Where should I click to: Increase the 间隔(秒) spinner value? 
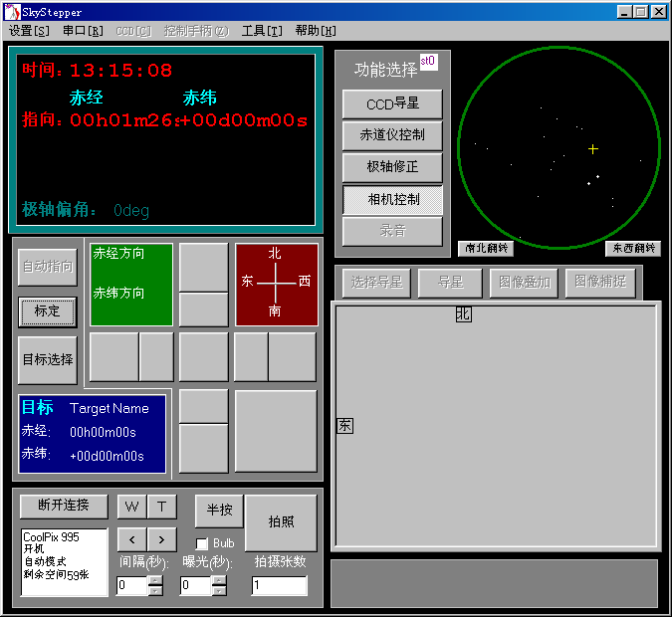coord(154,580)
